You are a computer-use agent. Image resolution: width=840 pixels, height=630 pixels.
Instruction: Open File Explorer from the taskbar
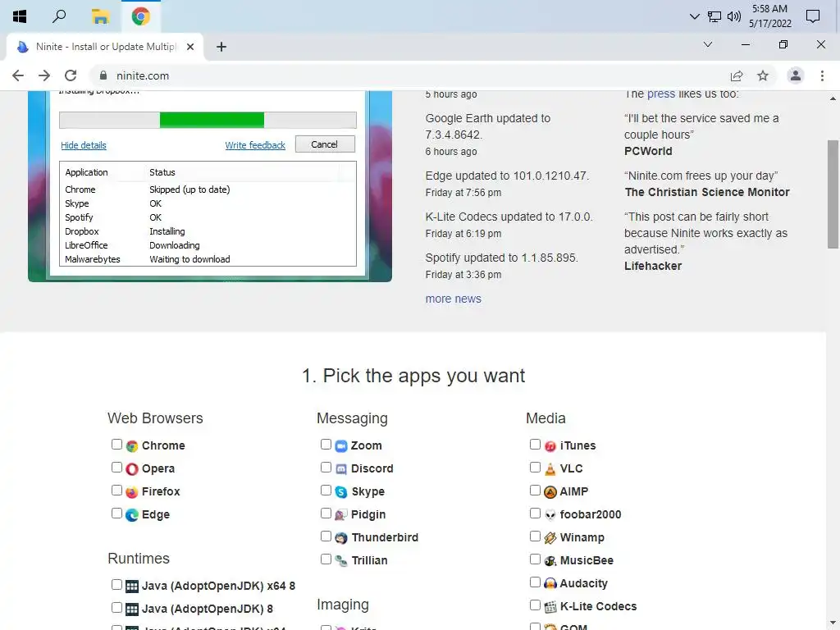[99, 16]
